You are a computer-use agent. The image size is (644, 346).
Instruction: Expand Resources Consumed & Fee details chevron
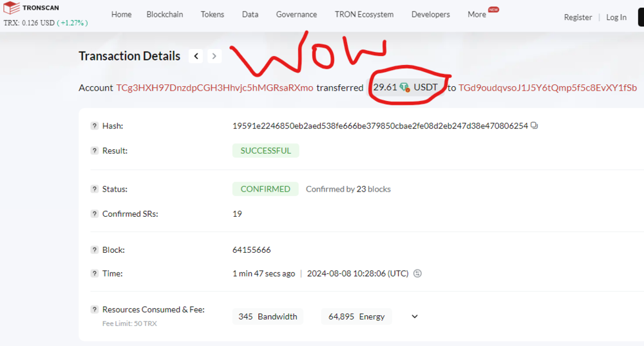tap(415, 316)
